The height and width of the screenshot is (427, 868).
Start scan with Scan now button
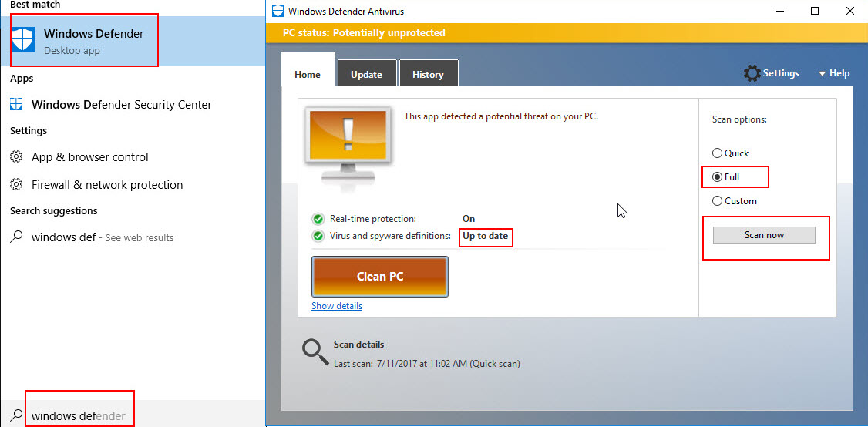tap(764, 235)
